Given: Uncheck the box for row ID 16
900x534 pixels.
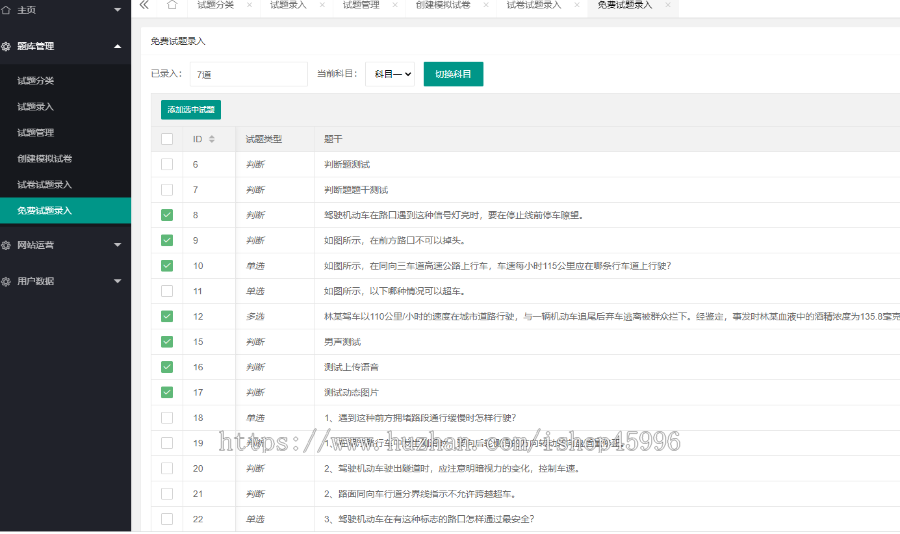Looking at the screenshot, I should click(167, 367).
